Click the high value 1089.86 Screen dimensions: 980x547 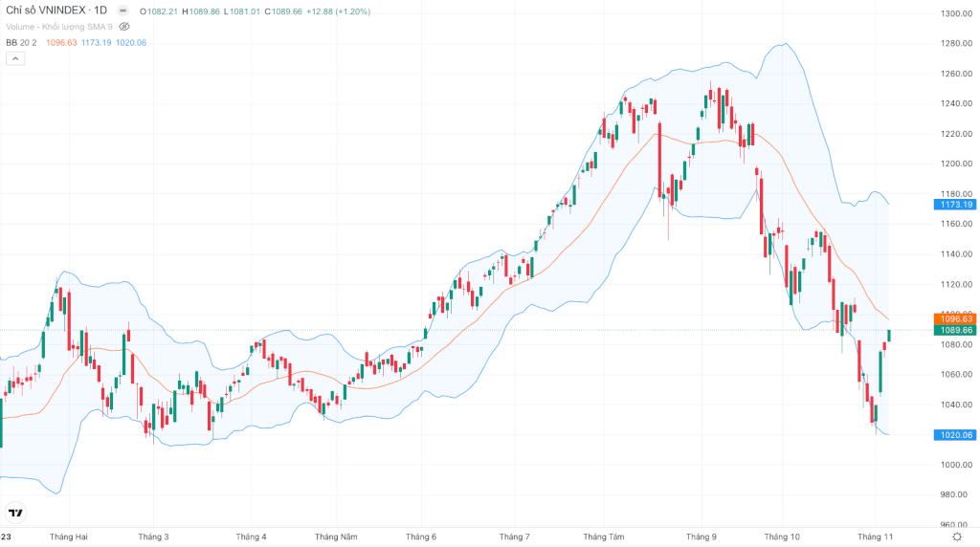point(205,11)
